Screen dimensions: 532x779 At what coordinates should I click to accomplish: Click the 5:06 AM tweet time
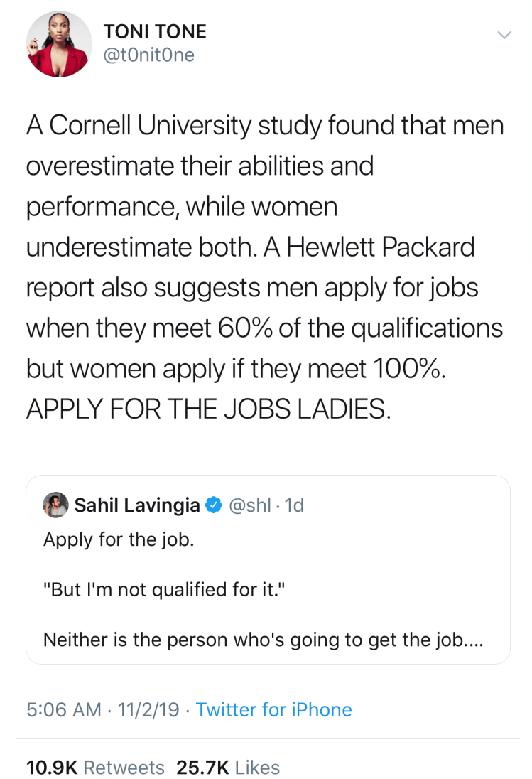63,709
